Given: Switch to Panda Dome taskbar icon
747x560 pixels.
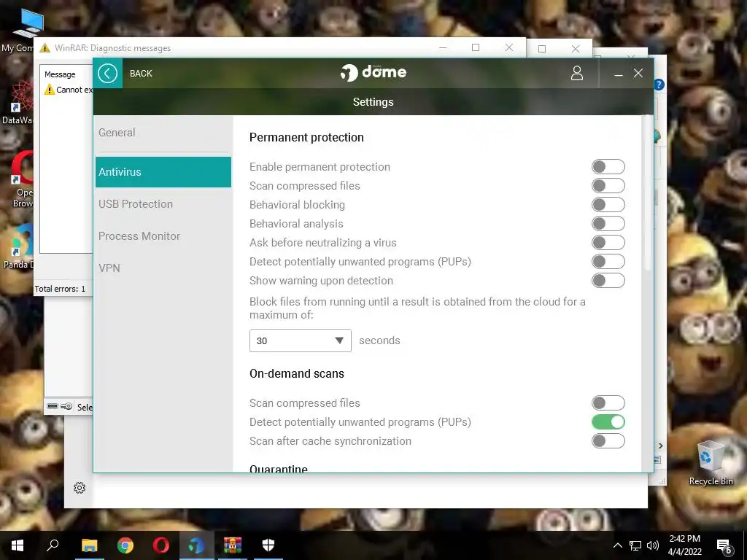Looking at the screenshot, I should (196, 545).
